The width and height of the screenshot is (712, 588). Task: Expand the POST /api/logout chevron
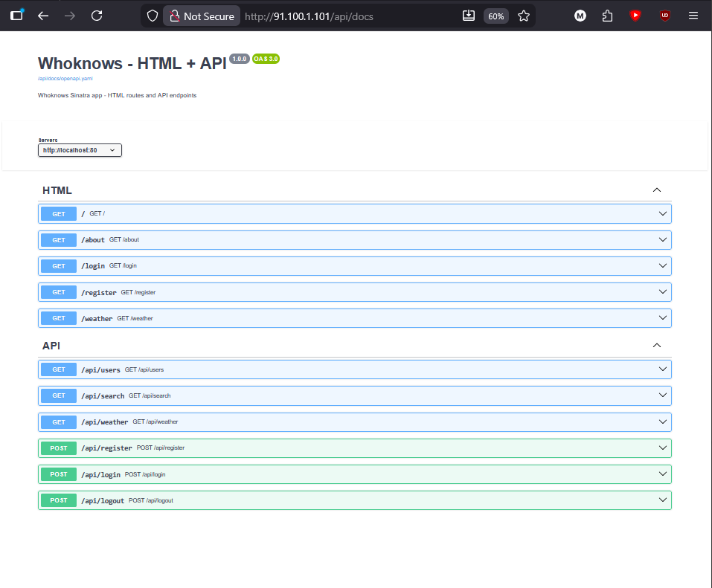(662, 500)
